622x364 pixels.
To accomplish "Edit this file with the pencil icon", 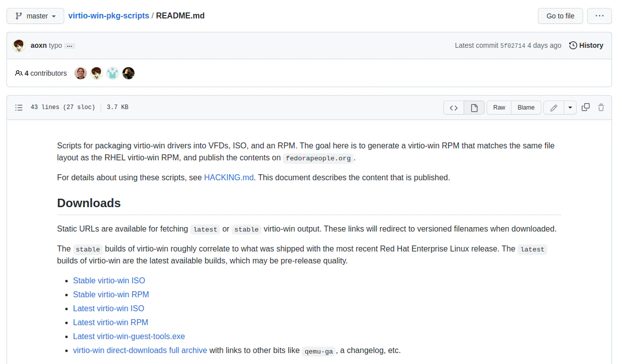I will point(554,108).
